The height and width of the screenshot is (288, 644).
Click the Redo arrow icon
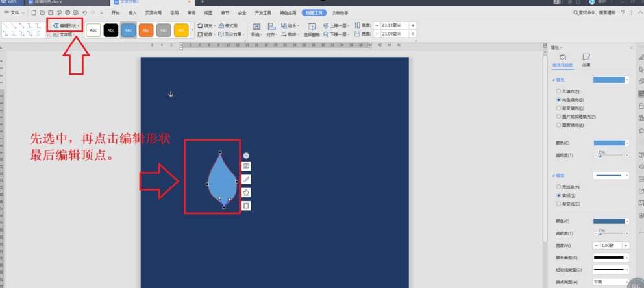tap(92, 13)
